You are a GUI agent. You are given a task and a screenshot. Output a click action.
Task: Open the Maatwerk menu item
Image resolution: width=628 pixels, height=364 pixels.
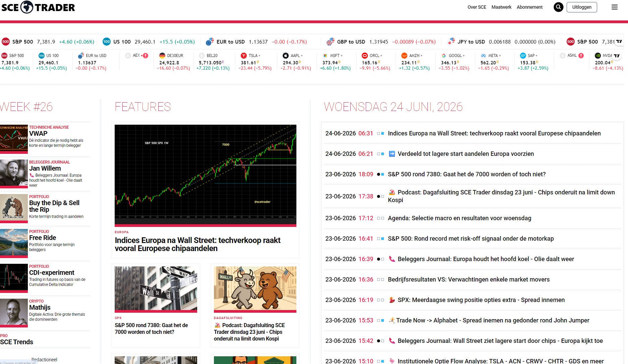(501, 7)
